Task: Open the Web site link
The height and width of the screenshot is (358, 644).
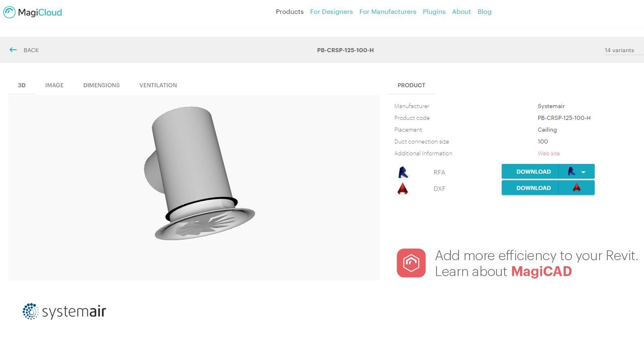Action: [x=549, y=153]
